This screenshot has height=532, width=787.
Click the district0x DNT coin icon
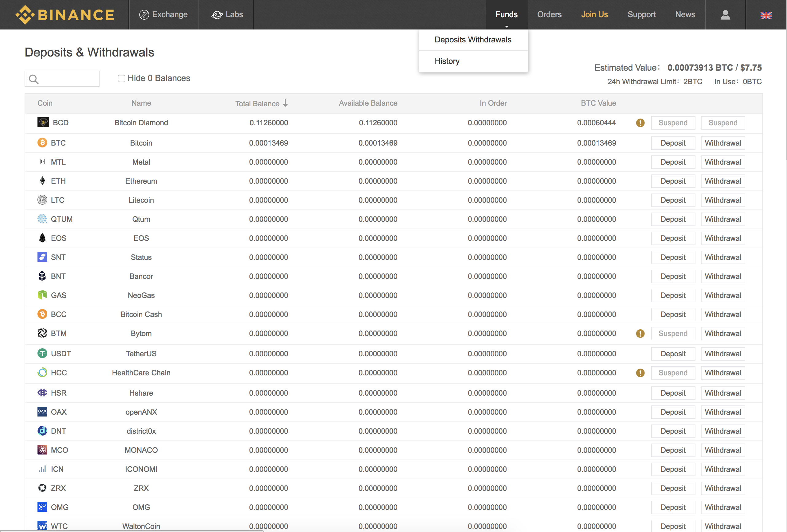[x=42, y=430]
